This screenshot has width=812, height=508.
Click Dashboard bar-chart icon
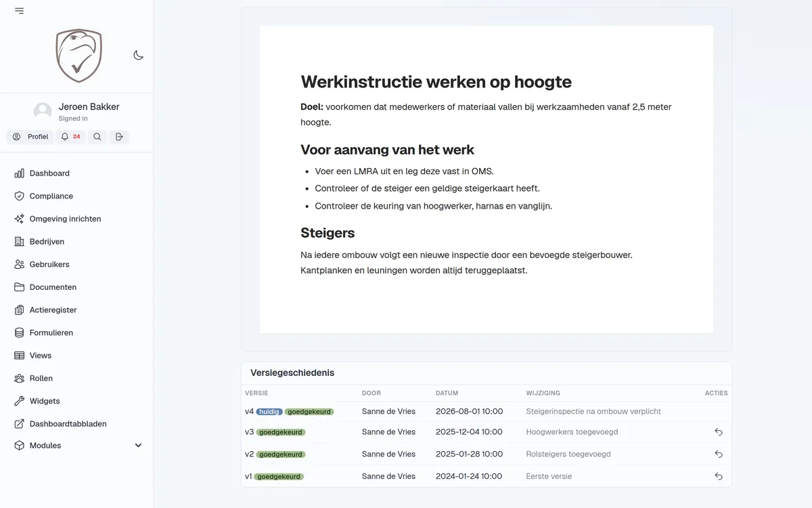coord(19,173)
